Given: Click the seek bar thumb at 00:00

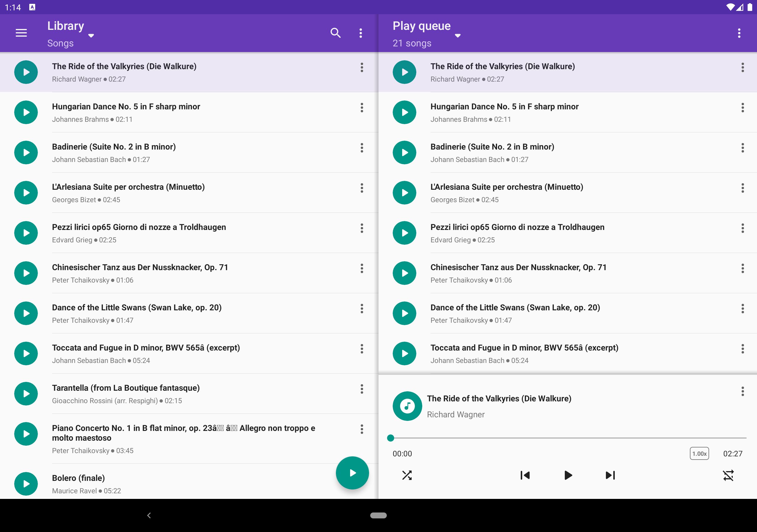Looking at the screenshot, I should point(391,438).
